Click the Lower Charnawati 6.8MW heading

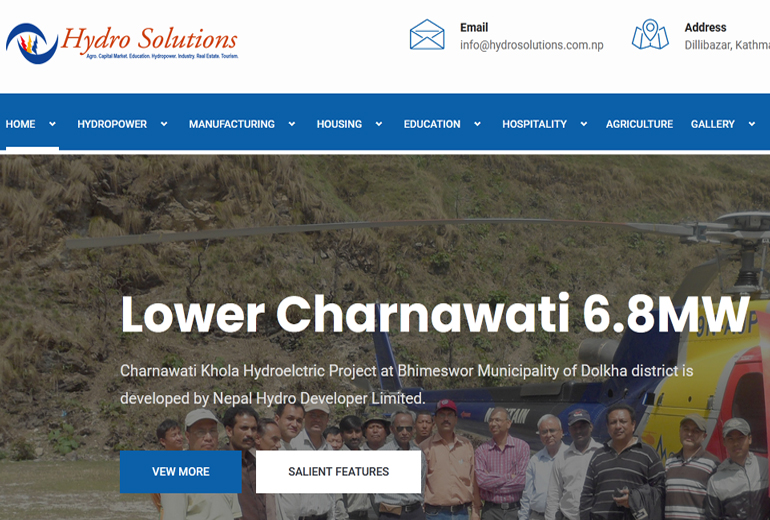(435, 314)
